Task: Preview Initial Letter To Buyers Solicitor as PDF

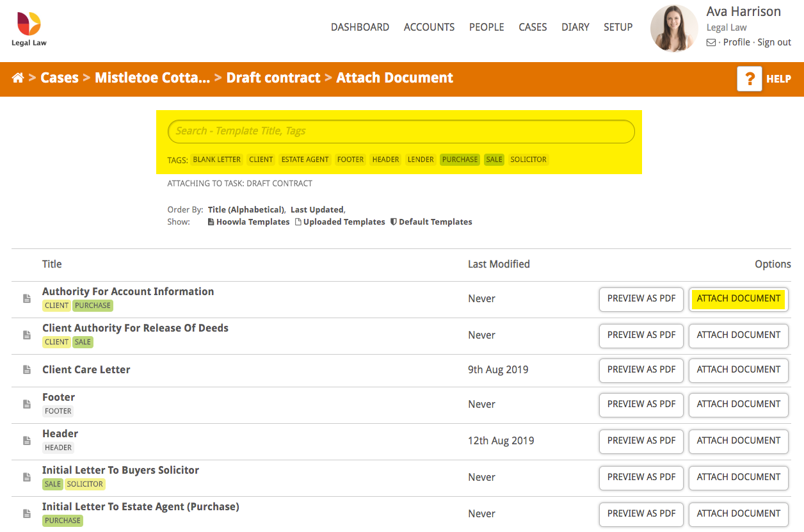Action: (641, 478)
